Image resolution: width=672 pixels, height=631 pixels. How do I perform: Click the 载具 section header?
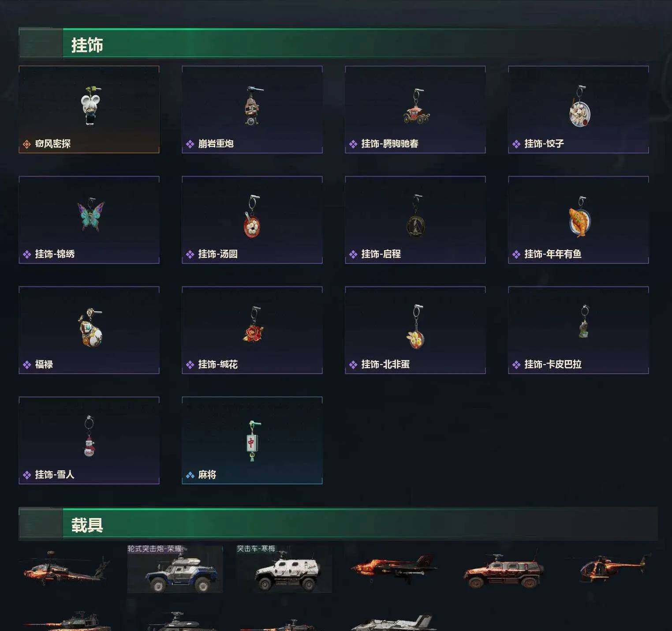tap(87, 525)
